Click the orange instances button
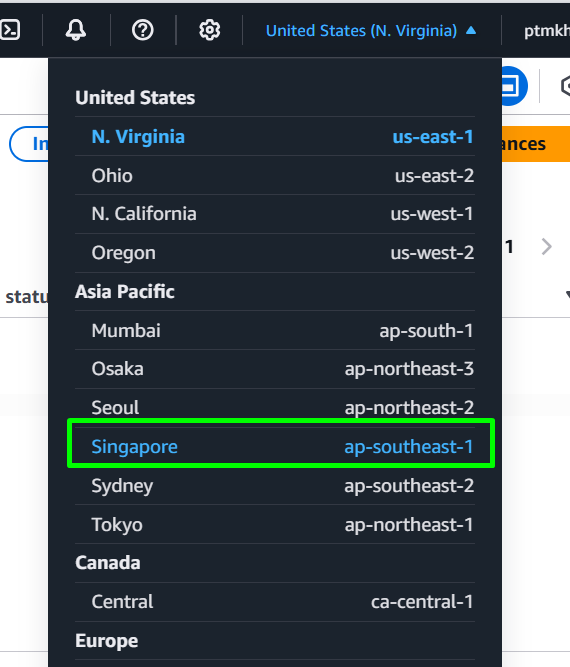Viewport: 570px width, 667px height. (536, 144)
